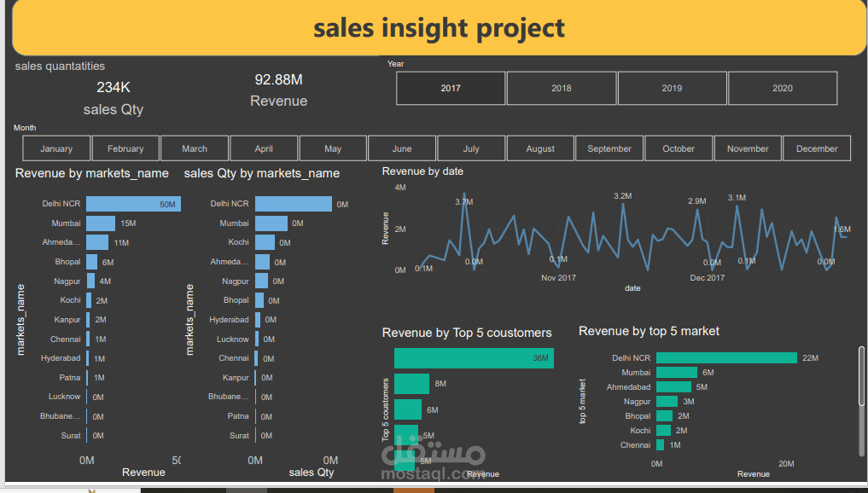Select August in the Month slicer
This screenshot has width=868, height=493.
pyautogui.click(x=540, y=148)
